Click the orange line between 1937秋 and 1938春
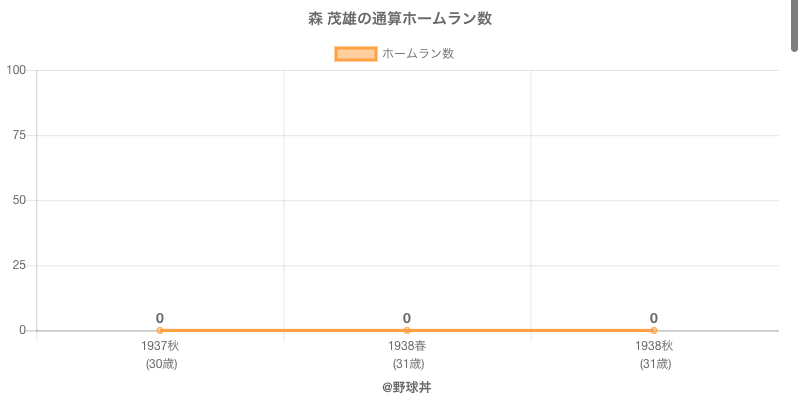The height and width of the screenshot is (400, 800). pyautogui.click(x=283, y=330)
